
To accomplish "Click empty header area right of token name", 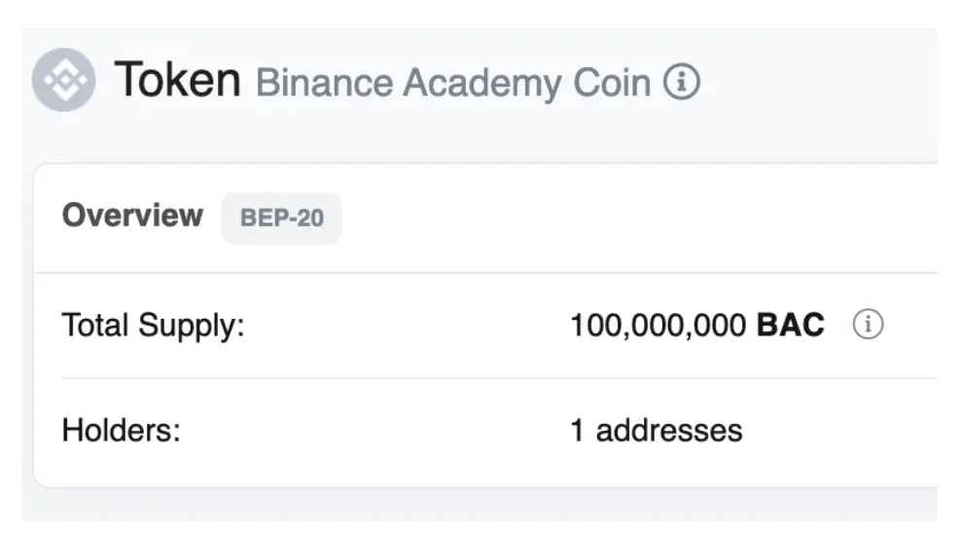I will click(818, 81).
